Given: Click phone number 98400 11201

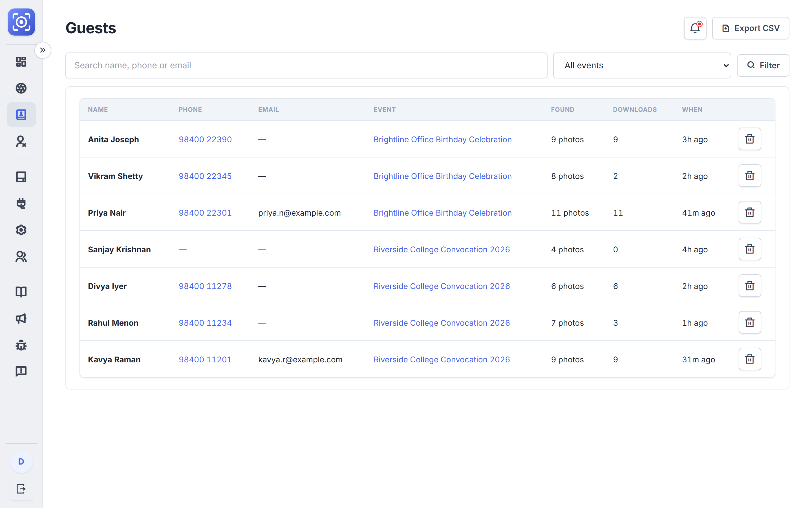Looking at the screenshot, I should pos(205,360).
